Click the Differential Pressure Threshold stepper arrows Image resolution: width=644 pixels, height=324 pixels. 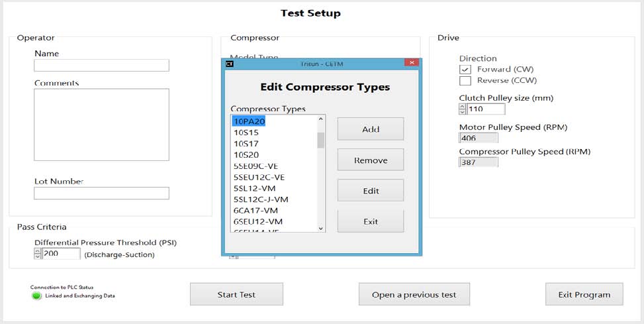(38, 254)
